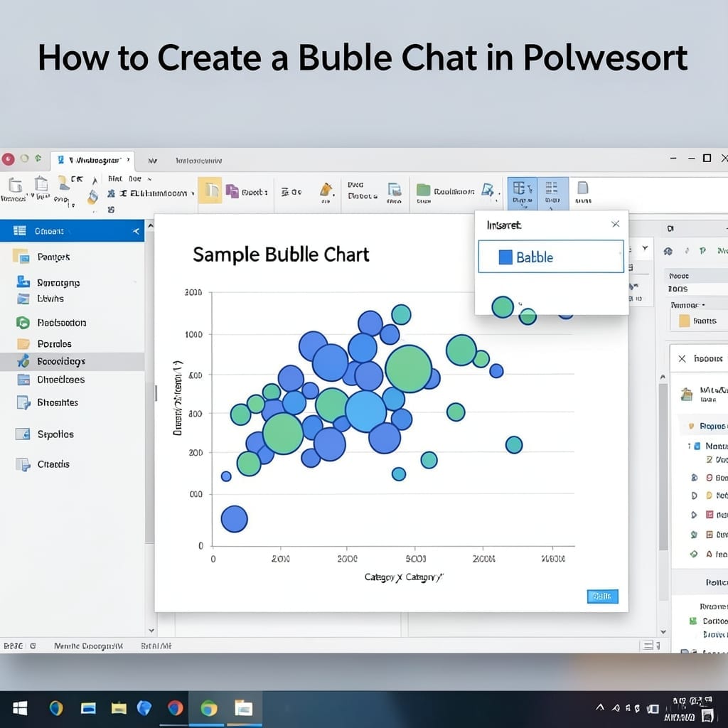
Task: Click the view layout icon in the status bar
Action: click(x=649, y=646)
